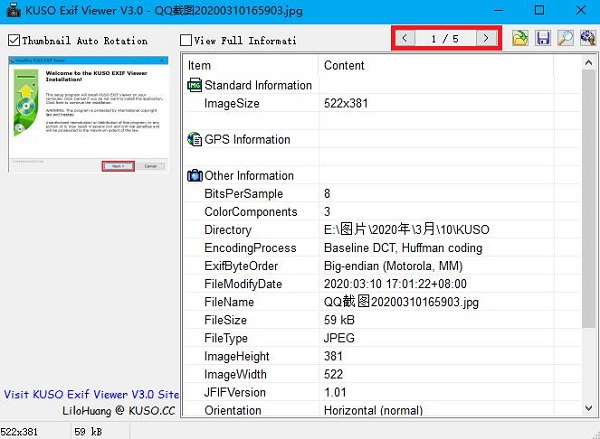This screenshot has height=439, width=600.
Task: Click the Content column header
Action: 436,65
